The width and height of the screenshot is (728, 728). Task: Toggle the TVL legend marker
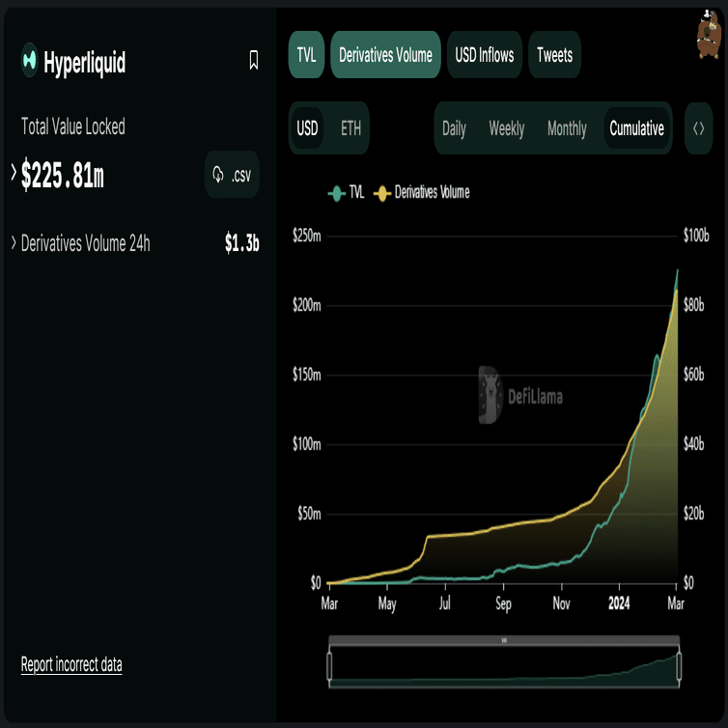point(337,193)
